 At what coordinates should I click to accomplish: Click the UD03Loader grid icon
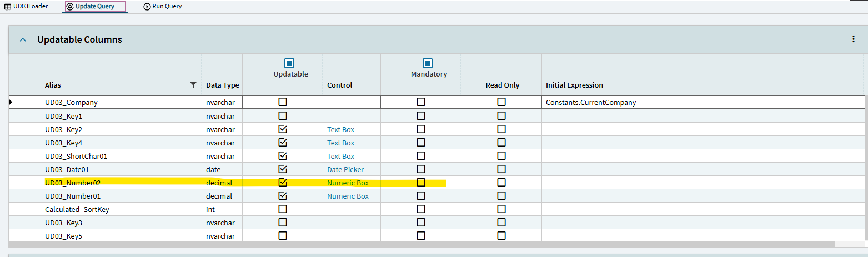click(x=8, y=7)
